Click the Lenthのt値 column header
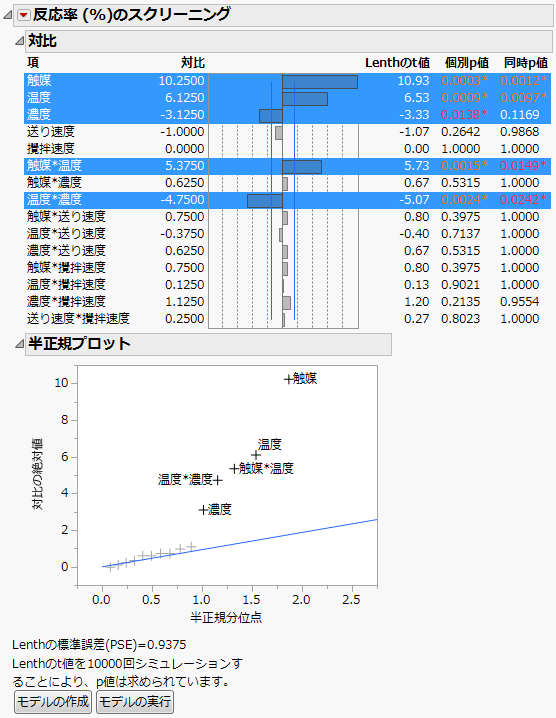The height and width of the screenshot is (718, 556). tap(397, 63)
